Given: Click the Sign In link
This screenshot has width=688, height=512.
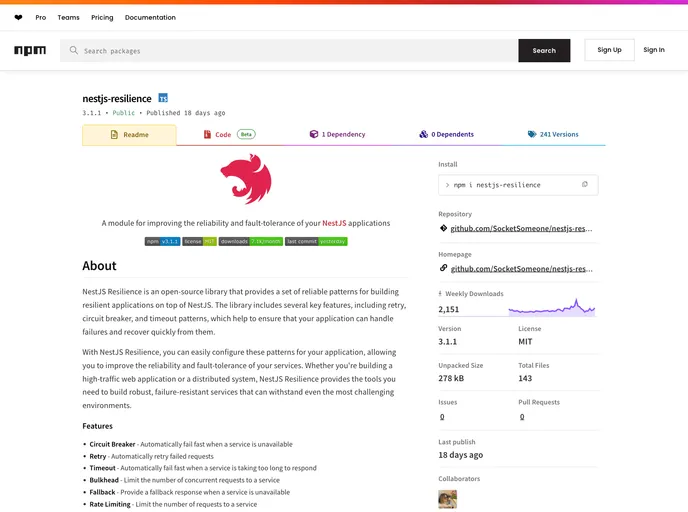Looking at the screenshot, I should click(654, 50).
